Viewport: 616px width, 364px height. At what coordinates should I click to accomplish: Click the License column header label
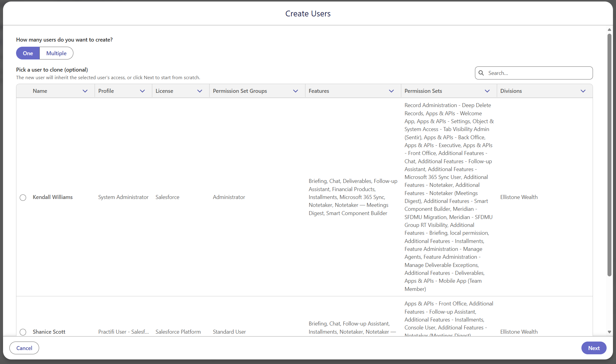tap(164, 91)
